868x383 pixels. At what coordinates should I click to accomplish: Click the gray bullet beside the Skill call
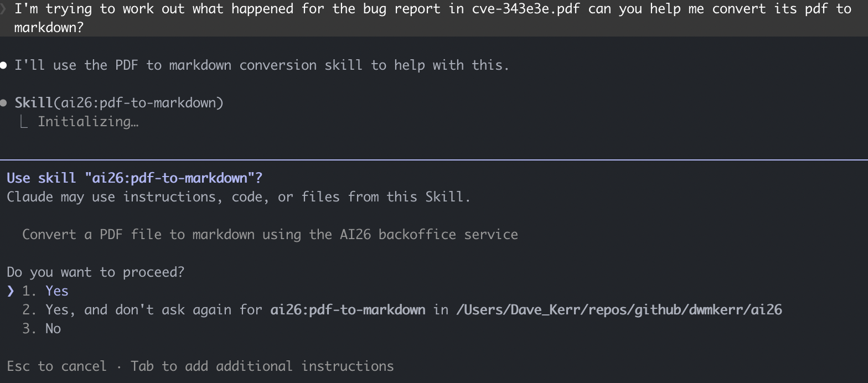coord(4,103)
